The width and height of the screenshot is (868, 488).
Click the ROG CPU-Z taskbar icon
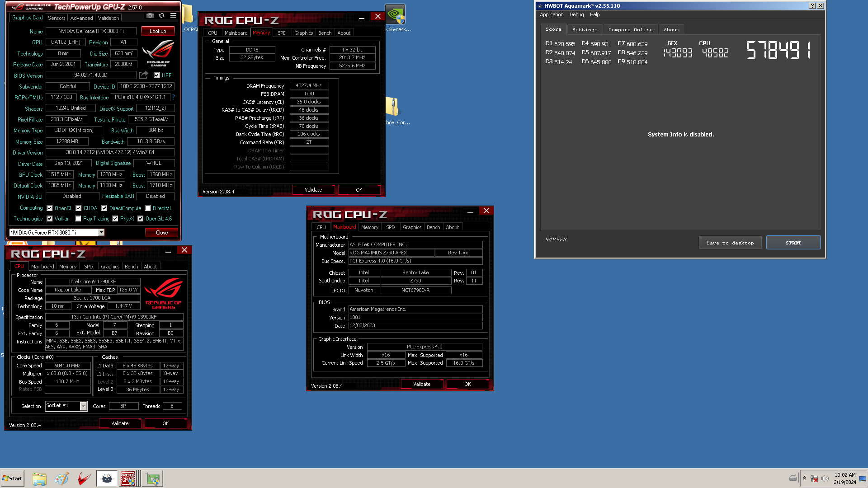click(x=128, y=479)
